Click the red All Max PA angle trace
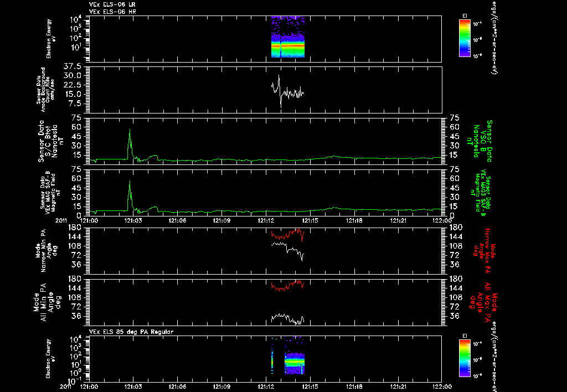Image resolution: width=567 pixels, height=392 pixels. pyautogui.click(x=287, y=286)
